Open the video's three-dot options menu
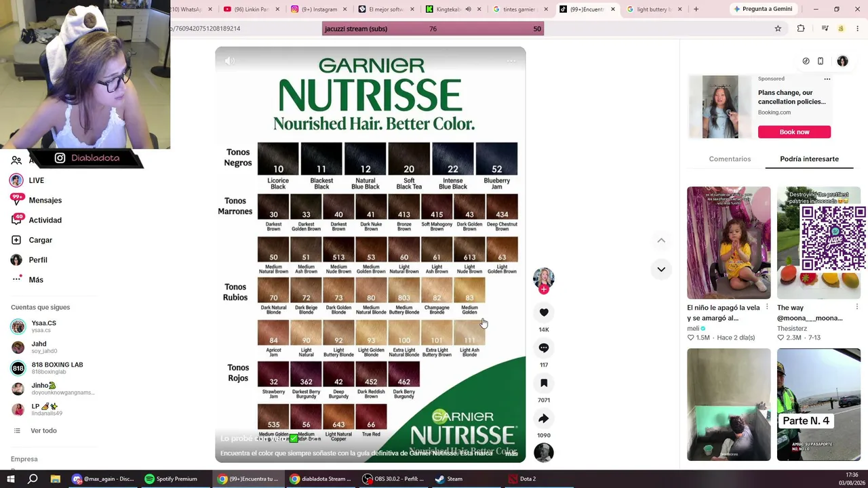868x488 pixels. coord(511,61)
